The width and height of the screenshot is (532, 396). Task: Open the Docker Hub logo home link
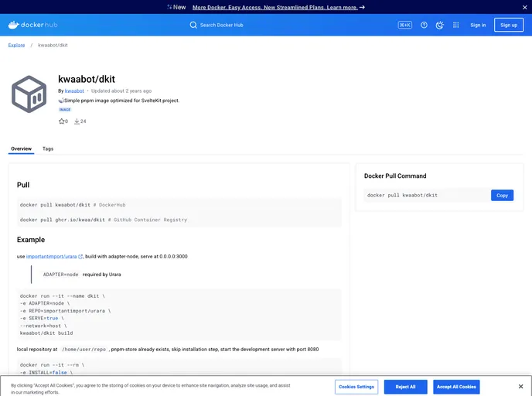coord(33,25)
